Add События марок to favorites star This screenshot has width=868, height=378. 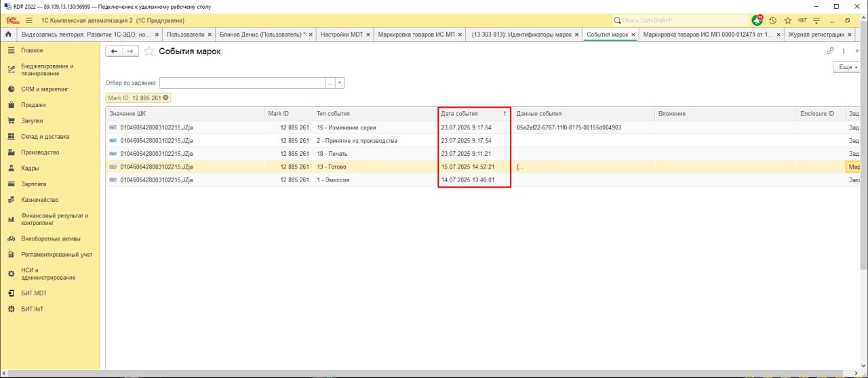[x=149, y=51]
